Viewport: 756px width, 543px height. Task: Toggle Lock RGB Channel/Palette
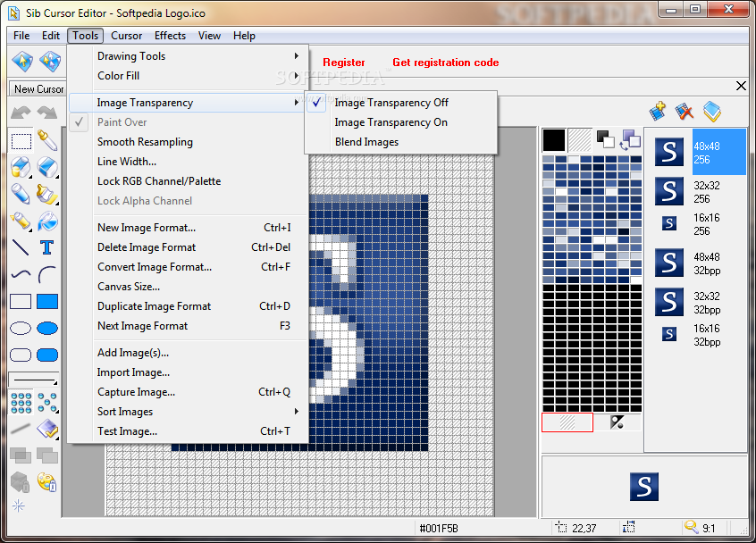point(188,181)
